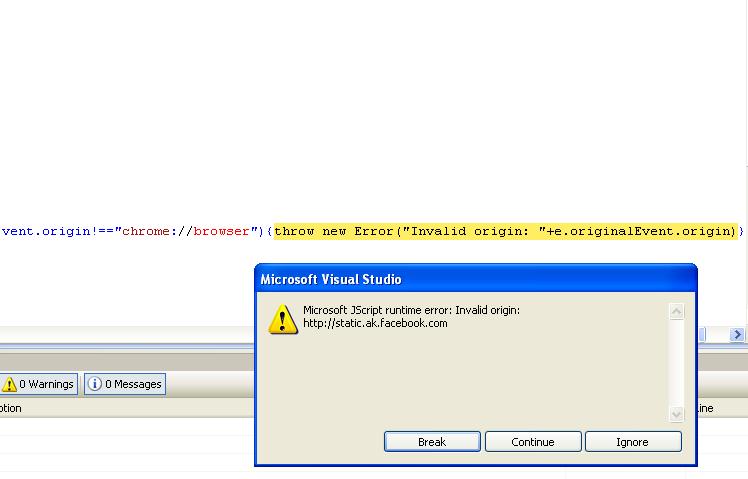Click the highlighted throw new Error statement
The height and width of the screenshot is (479, 748).
(506, 231)
